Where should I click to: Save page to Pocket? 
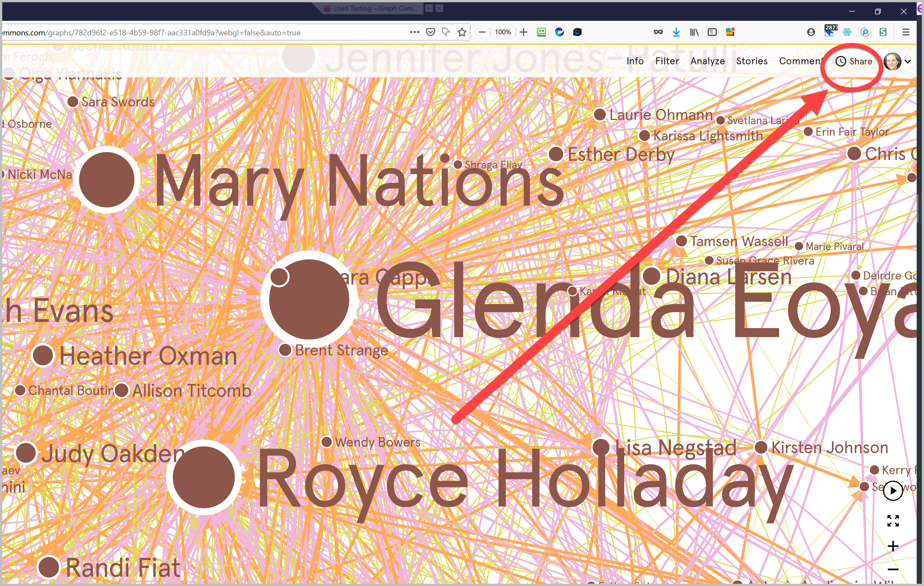tap(431, 32)
